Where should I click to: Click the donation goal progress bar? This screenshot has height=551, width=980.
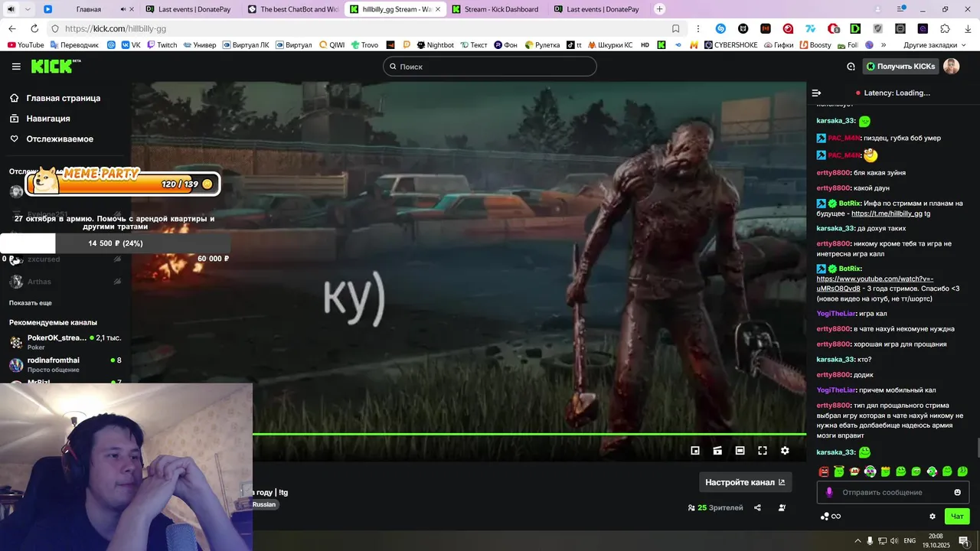coord(115,243)
